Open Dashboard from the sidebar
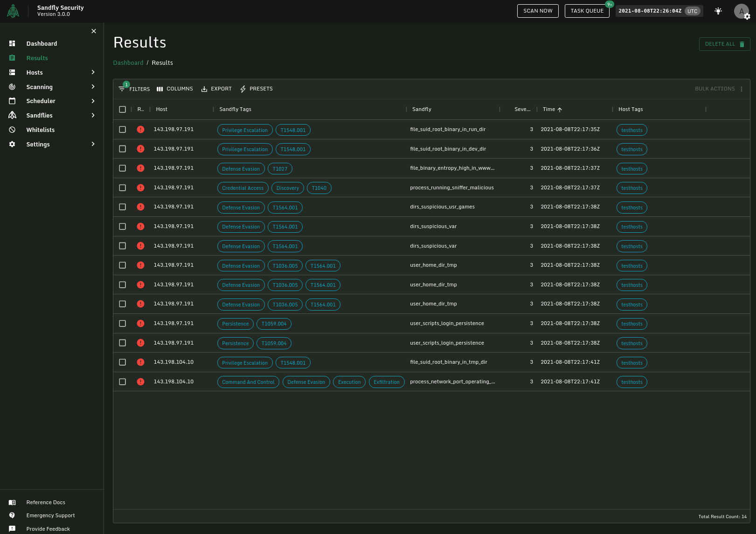The width and height of the screenshot is (756, 534). click(x=42, y=44)
